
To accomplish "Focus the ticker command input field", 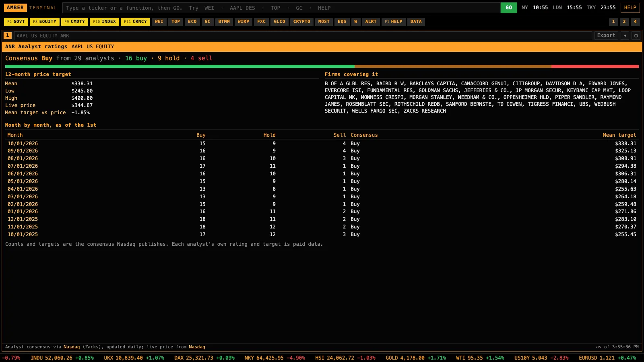I will (x=281, y=8).
